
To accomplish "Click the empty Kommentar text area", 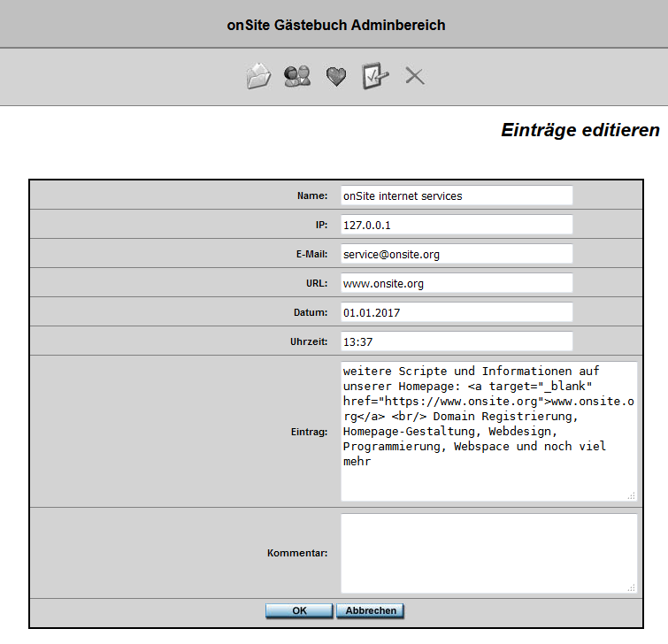I will point(489,553).
